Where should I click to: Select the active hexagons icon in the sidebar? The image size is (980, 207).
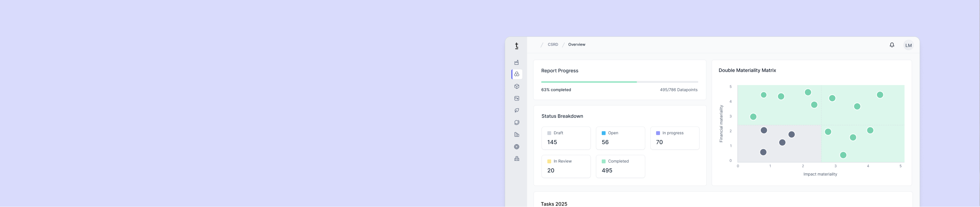pyautogui.click(x=517, y=74)
